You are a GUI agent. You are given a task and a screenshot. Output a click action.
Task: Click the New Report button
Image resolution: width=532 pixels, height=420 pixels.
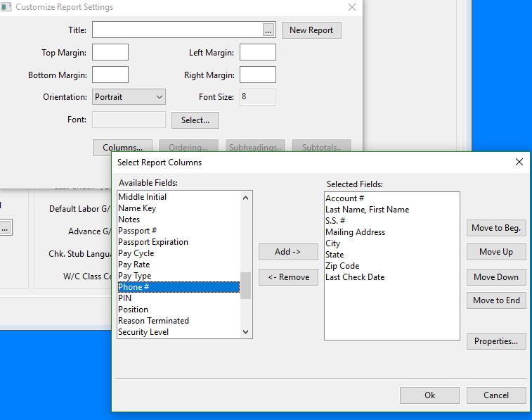point(311,30)
